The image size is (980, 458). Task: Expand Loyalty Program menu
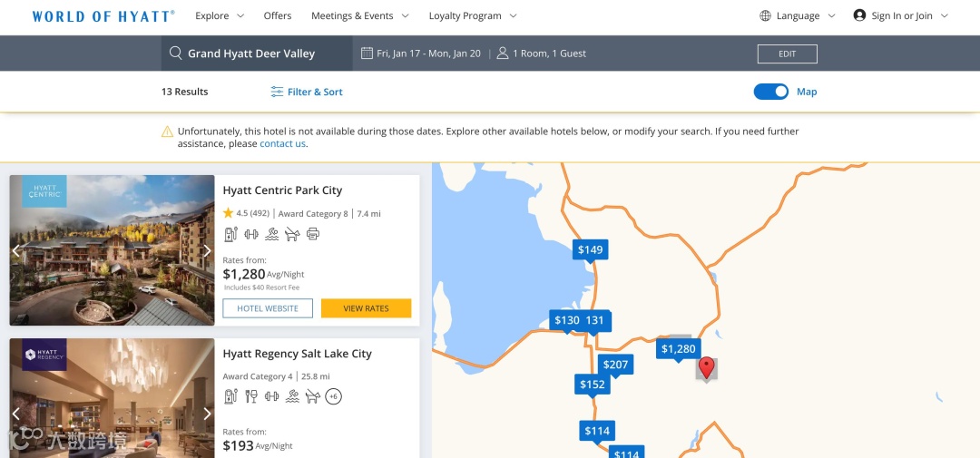[473, 15]
